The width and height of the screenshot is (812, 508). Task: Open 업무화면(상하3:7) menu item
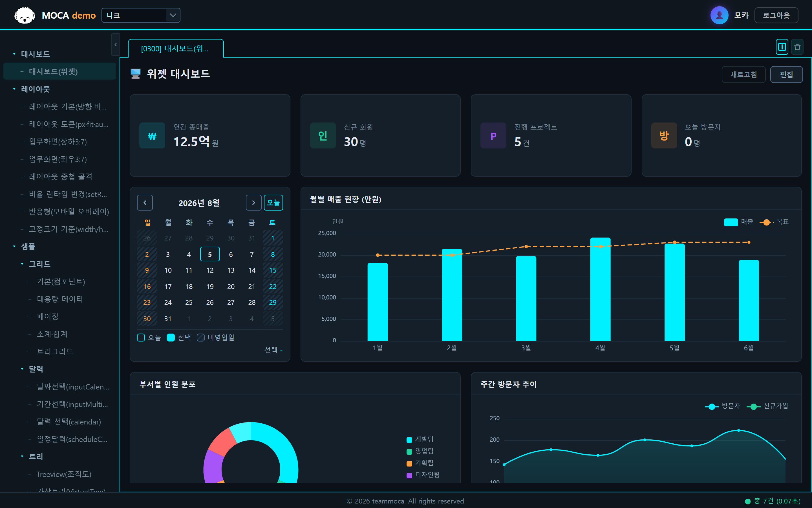coord(58,141)
